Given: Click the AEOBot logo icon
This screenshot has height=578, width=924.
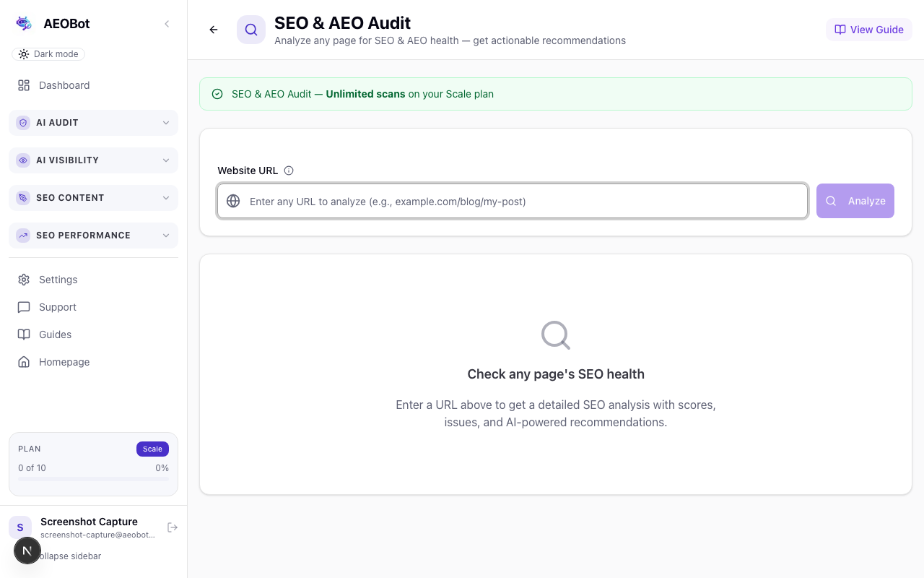Looking at the screenshot, I should pos(24,24).
